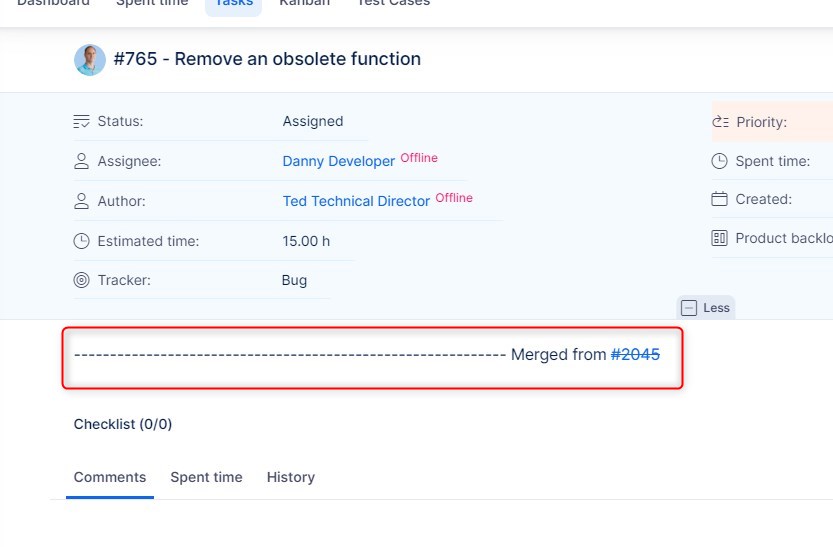Click the Spent time clock icon
This screenshot has width=833, height=547.
click(x=720, y=161)
